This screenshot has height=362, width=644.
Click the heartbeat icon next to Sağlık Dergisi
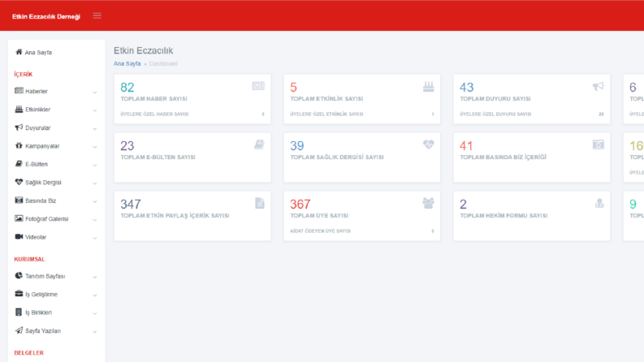[x=19, y=182]
